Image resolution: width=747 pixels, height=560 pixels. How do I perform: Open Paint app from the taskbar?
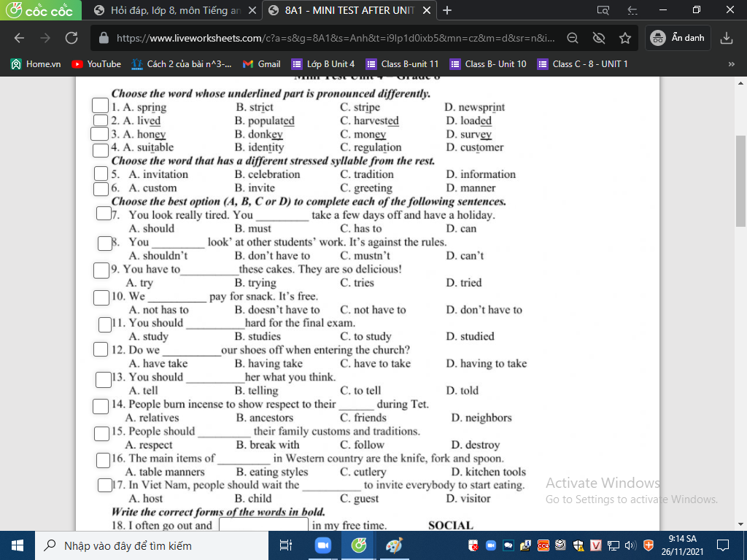tap(393, 545)
